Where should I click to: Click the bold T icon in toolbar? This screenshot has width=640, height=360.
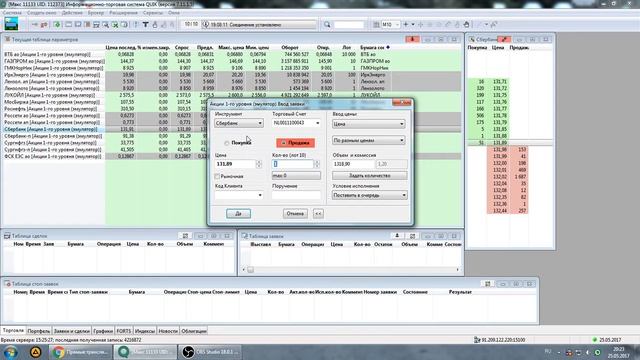click(145, 24)
